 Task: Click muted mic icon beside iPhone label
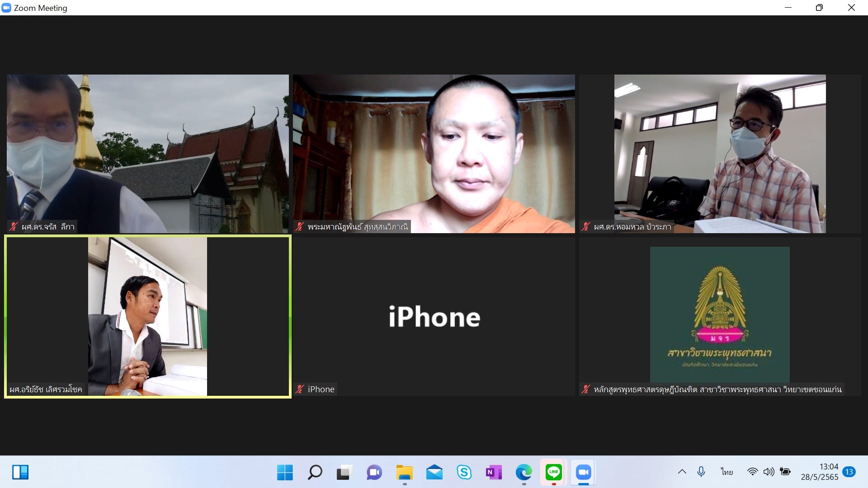(x=300, y=389)
